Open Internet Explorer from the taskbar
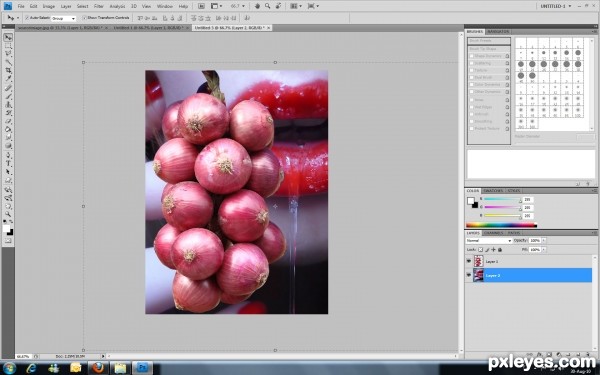The image size is (600, 375). click(x=31, y=368)
